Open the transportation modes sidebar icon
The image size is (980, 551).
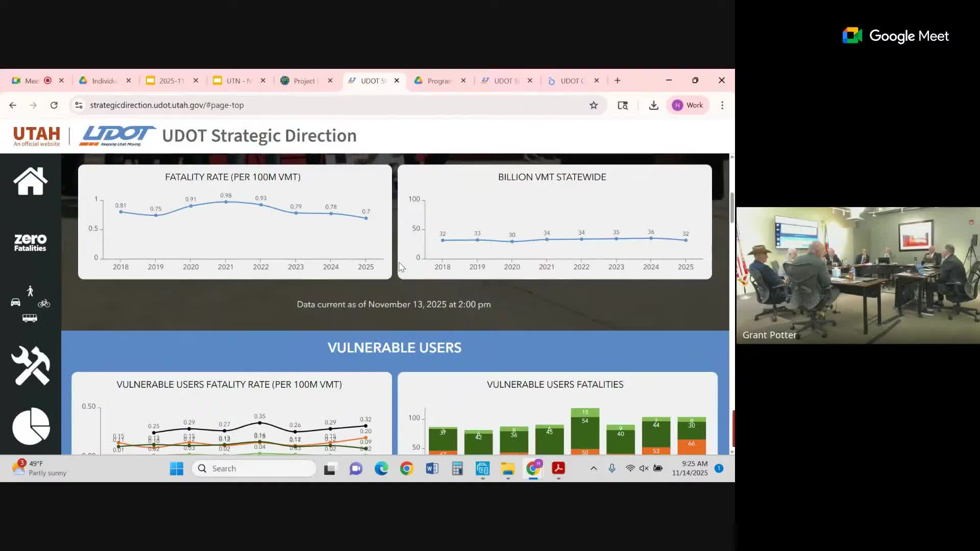[30, 304]
